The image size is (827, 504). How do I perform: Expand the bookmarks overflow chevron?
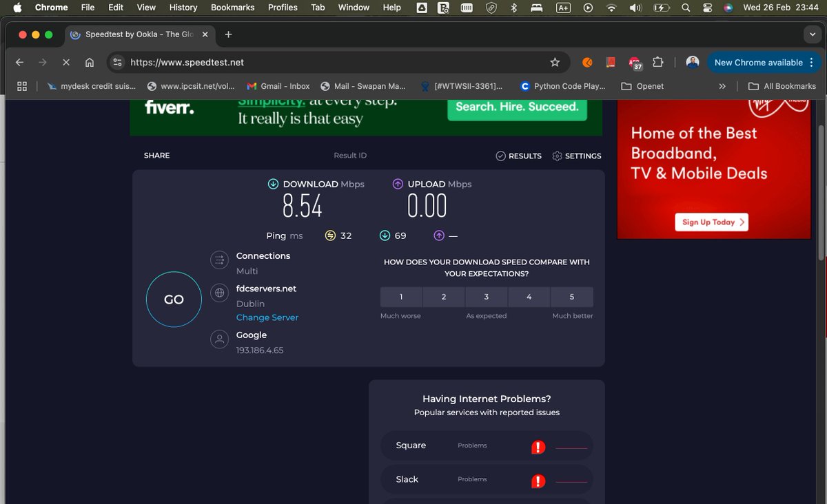pyautogui.click(x=722, y=86)
